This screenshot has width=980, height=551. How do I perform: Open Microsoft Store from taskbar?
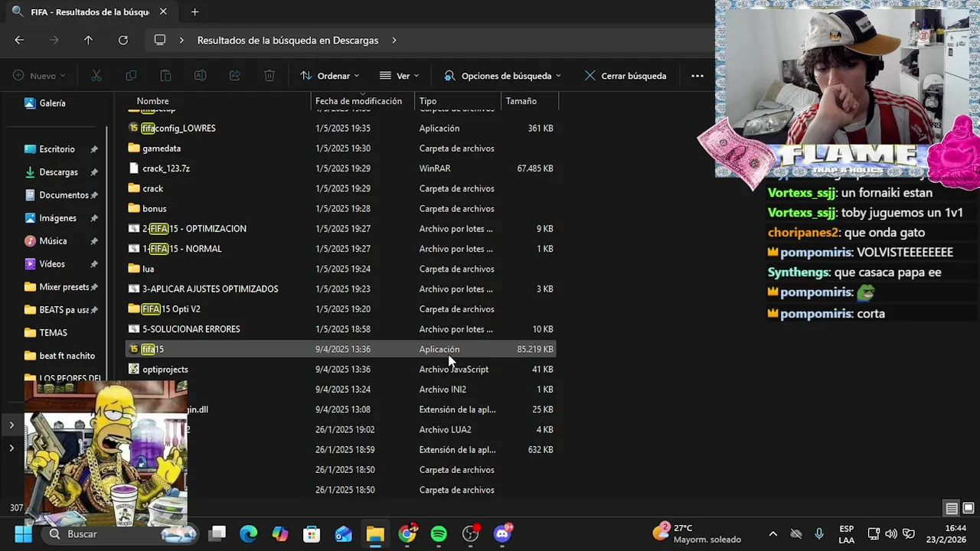312,533
